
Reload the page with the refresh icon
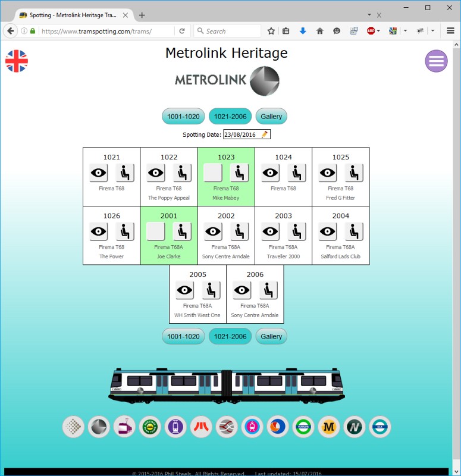182,31
